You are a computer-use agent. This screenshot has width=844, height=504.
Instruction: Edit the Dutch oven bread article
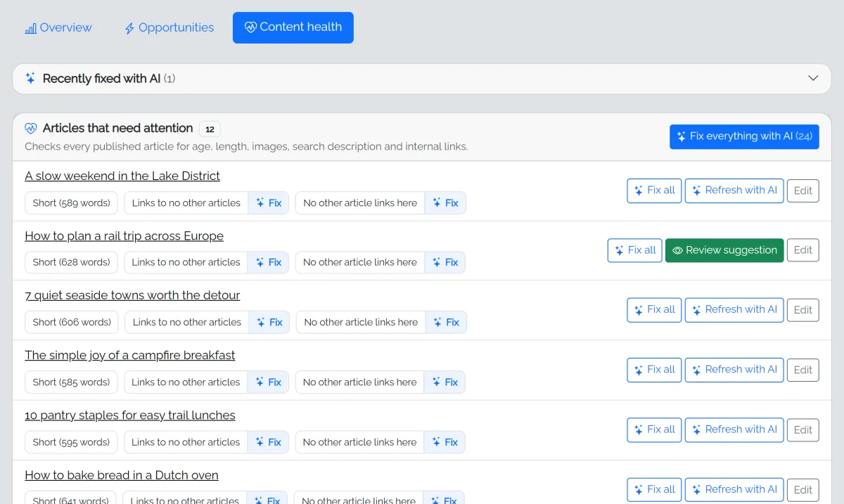pyautogui.click(x=803, y=490)
